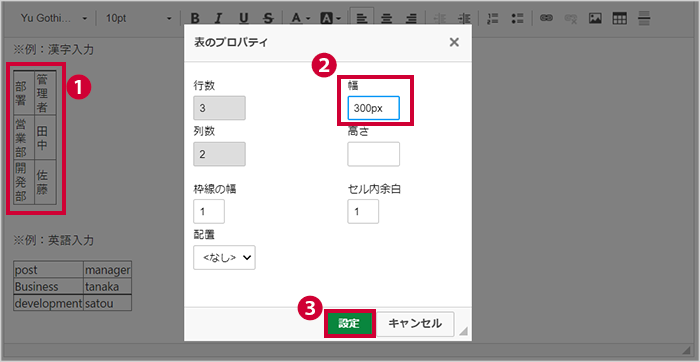
Task: Insert a horizontal line icon
Action: 644,18
